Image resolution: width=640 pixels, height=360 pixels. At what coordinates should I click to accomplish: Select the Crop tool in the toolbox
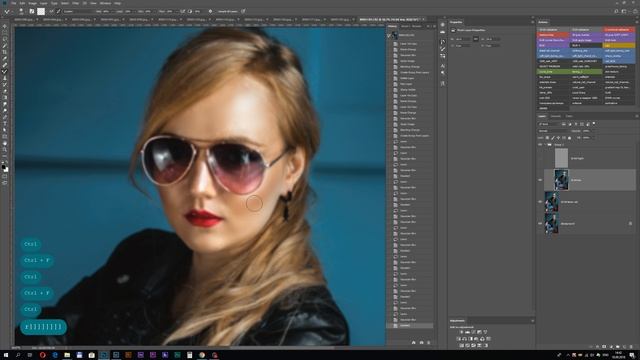(4, 52)
